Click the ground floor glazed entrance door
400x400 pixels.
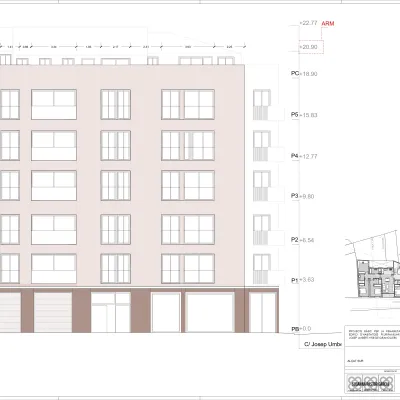pos(111,312)
